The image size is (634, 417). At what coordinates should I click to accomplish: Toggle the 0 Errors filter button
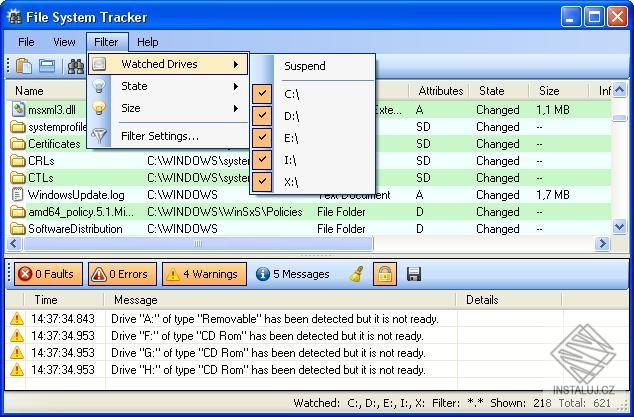pyautogui.click(x=123, y=274)
